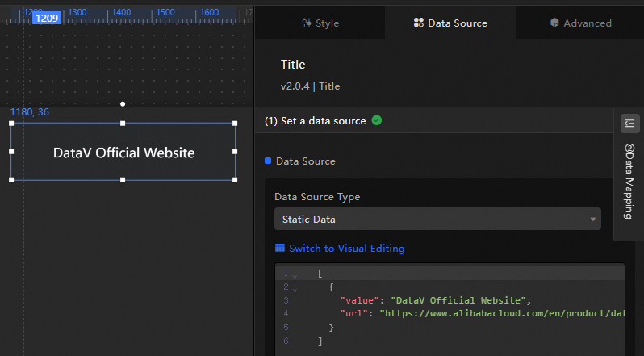Click the right-middle resize handle of the widget
This screenshot has width=644, height=356.
[235, 152]
